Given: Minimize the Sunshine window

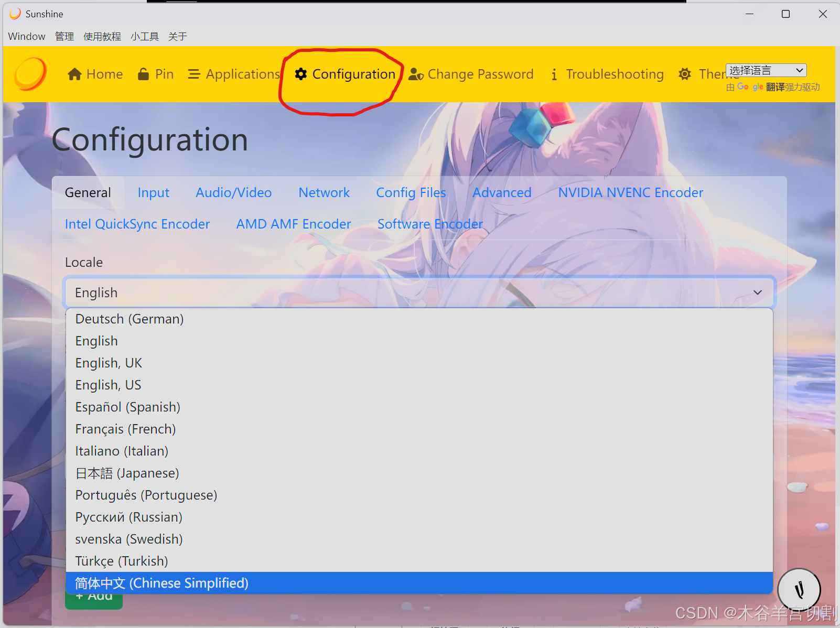Looking at the screenshot, I should click(x=749, y=14).
